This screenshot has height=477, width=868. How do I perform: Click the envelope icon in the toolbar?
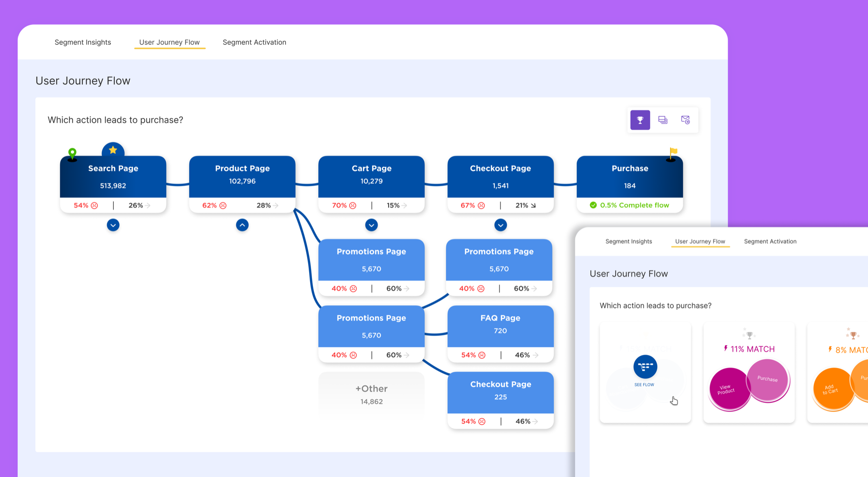pos(685,120)
